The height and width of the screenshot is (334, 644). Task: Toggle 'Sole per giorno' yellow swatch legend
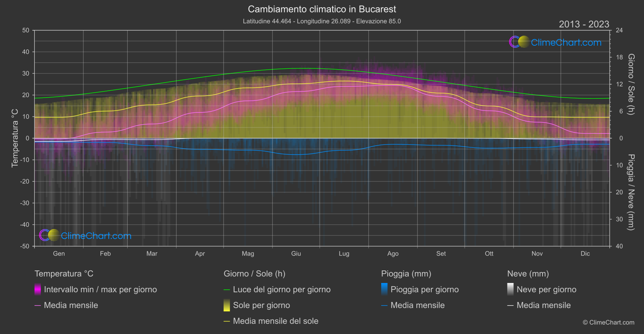[x=257, y=305]
